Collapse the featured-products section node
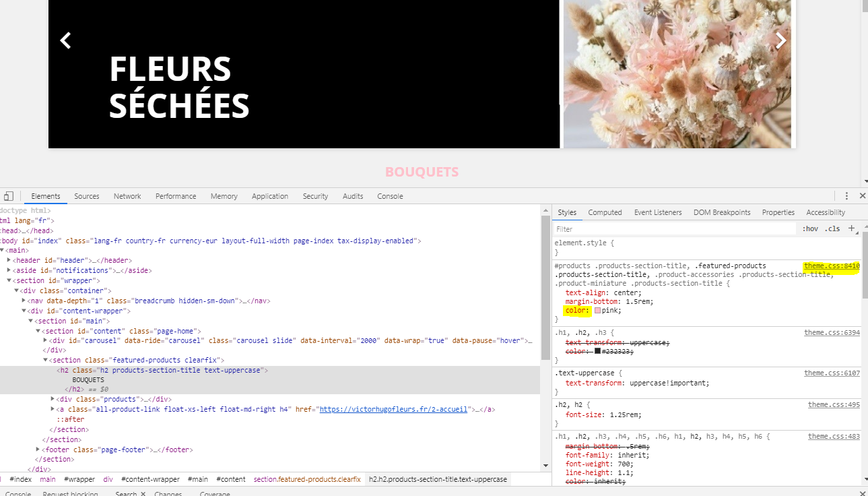868x496 pixels. 46,360
